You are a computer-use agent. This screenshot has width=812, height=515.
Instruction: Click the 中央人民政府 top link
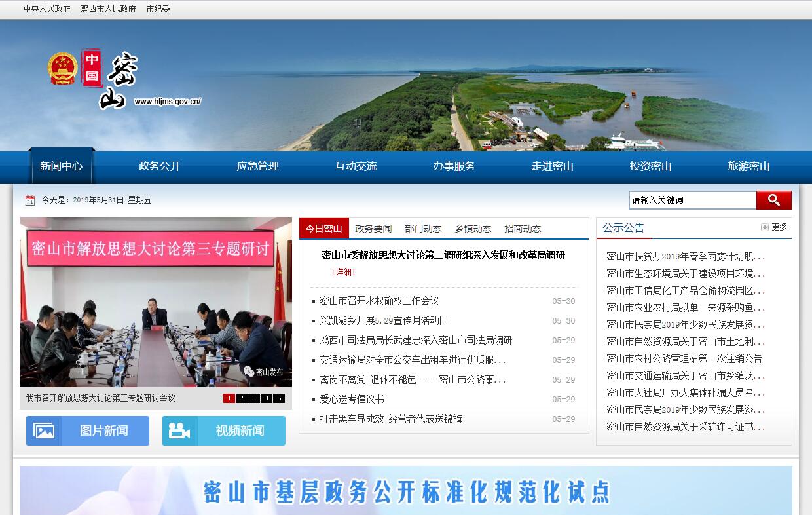[47, 9]
